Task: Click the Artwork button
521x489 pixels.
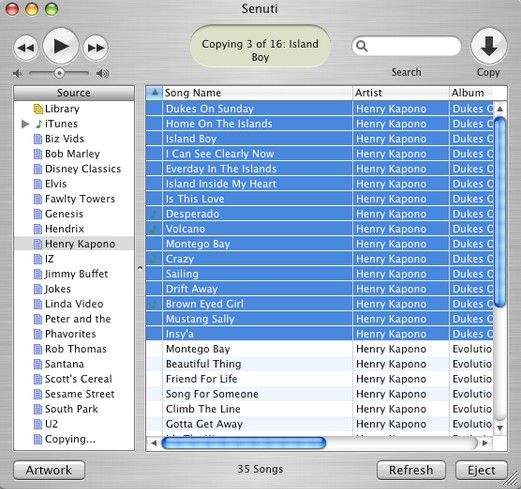Action: point(49,470)
